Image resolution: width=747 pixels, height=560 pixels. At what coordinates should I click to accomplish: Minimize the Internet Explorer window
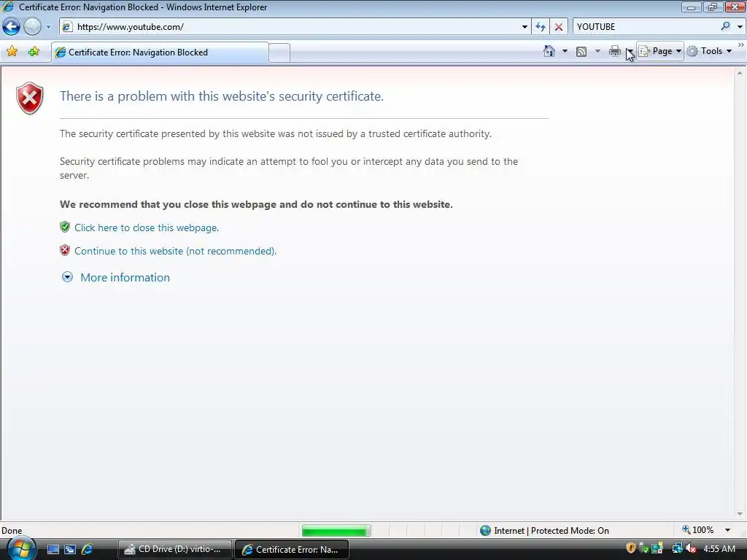point(692,7)
